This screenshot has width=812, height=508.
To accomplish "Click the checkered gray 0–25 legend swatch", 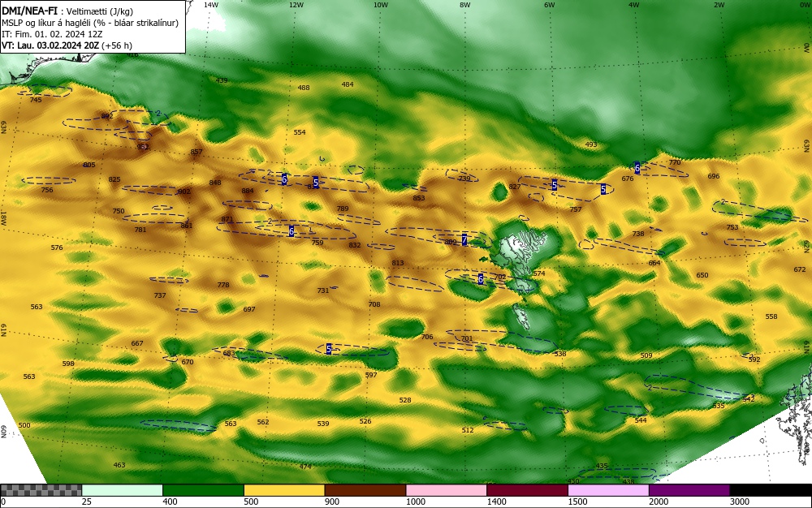I will click(x=41, y=490).
